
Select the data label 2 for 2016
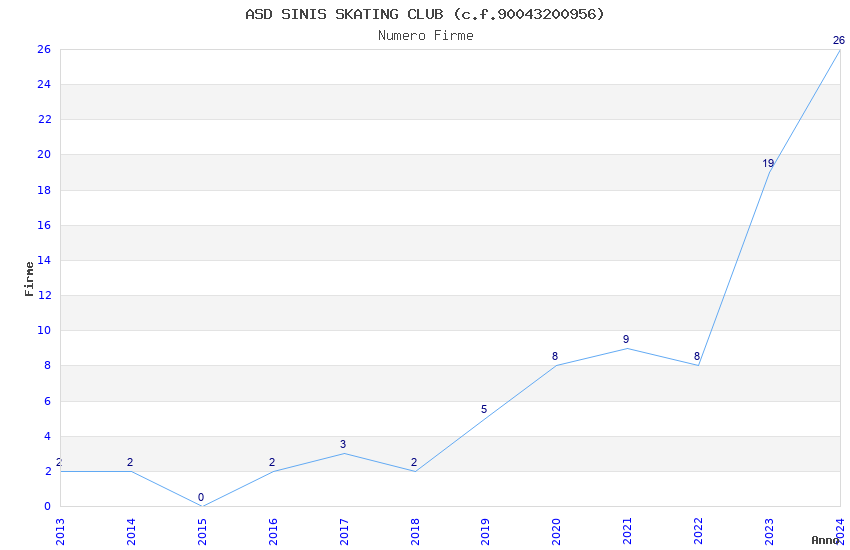pos(272,462)
